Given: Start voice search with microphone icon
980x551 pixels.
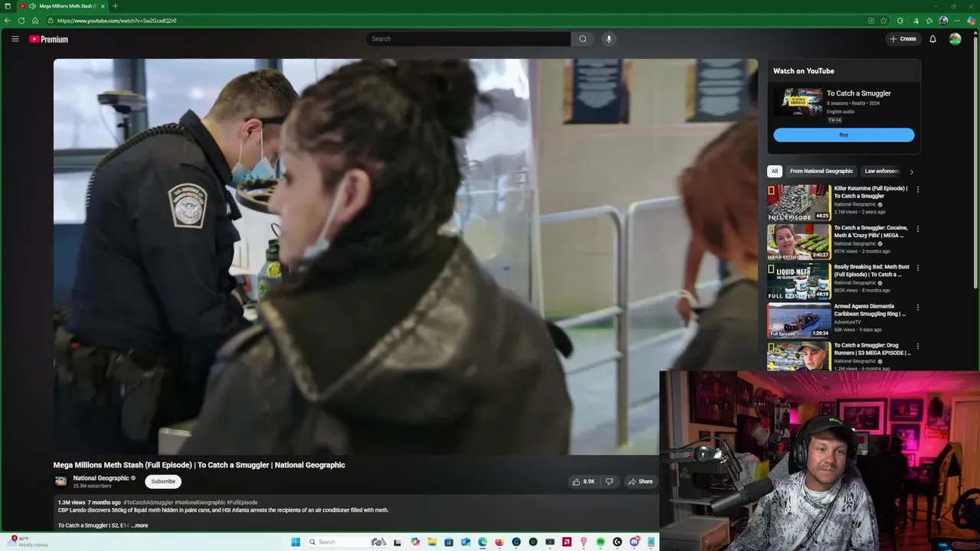Looking at the screenshot, I should (x=609, y=39).
